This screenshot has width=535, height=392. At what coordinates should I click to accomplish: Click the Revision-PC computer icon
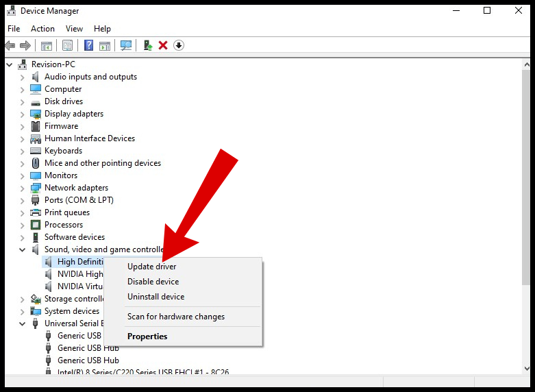click(x=23, y=64)
